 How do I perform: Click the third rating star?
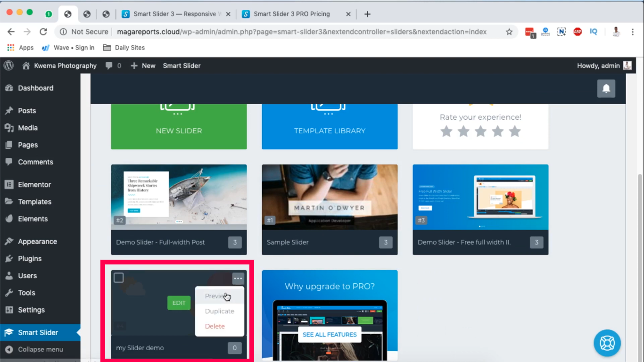tap(480, 131)
